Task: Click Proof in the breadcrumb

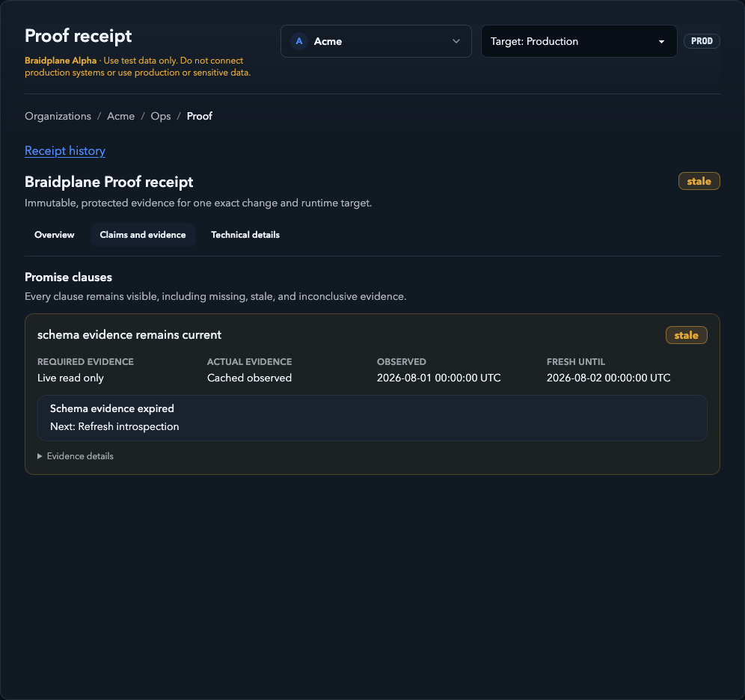Action: coord(200,117)
